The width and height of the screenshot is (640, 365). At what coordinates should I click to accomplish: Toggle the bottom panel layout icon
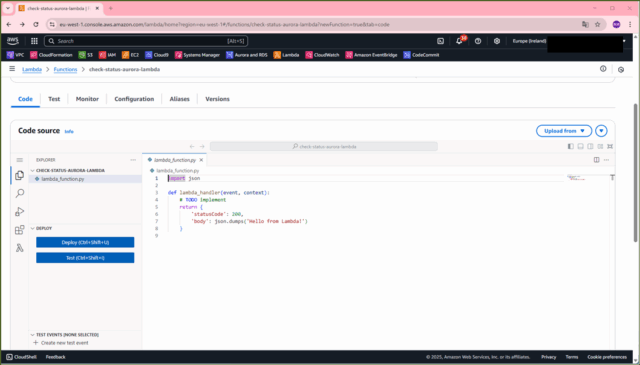pyautogui.click(x=580, y=146)
